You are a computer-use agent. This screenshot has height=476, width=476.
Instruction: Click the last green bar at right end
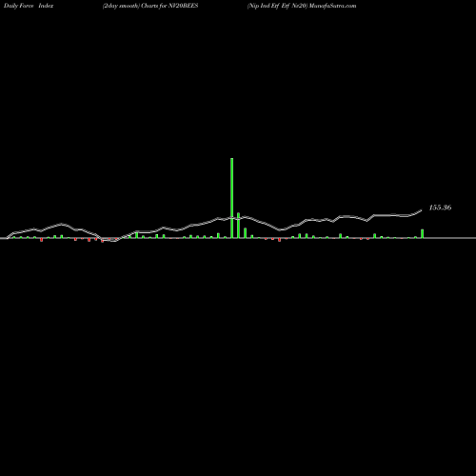423,233
